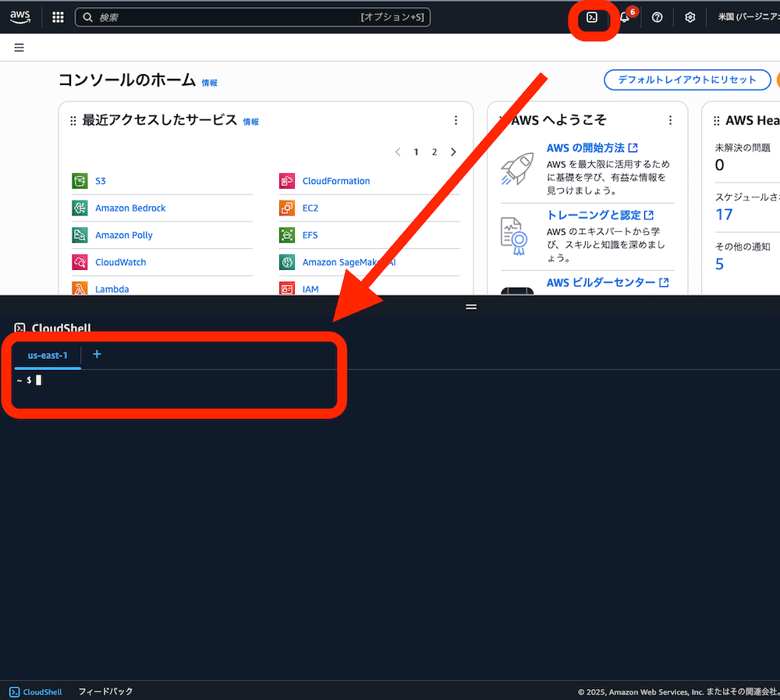The height and width of the screenshot is (700, 780).
Task: Click the デフォルトレイアウトにリセット button
Action: click(x=687, y=80)
